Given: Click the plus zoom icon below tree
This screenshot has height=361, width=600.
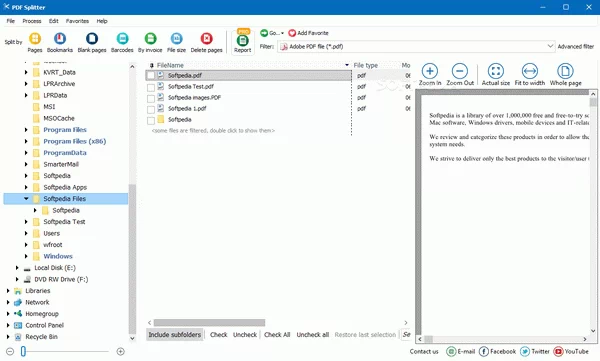Looking at the screenshot, I should click(x=121, y=351).
